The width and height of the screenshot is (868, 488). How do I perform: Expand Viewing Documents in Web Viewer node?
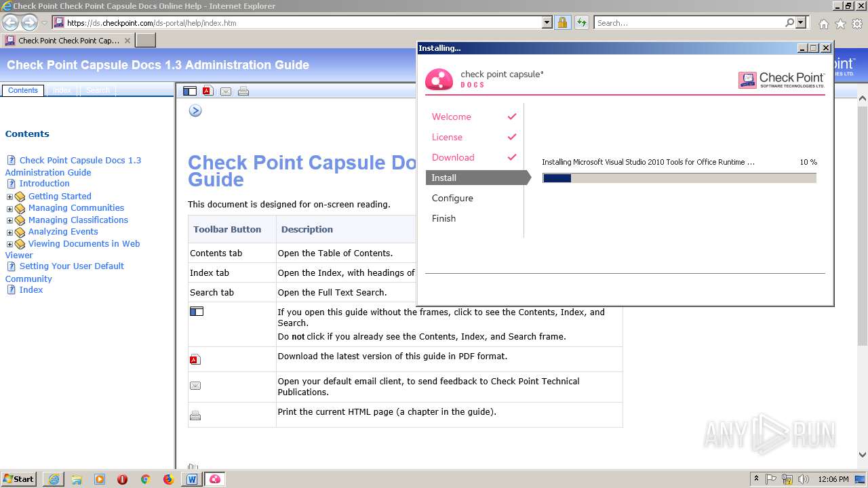tap(9, 245)
